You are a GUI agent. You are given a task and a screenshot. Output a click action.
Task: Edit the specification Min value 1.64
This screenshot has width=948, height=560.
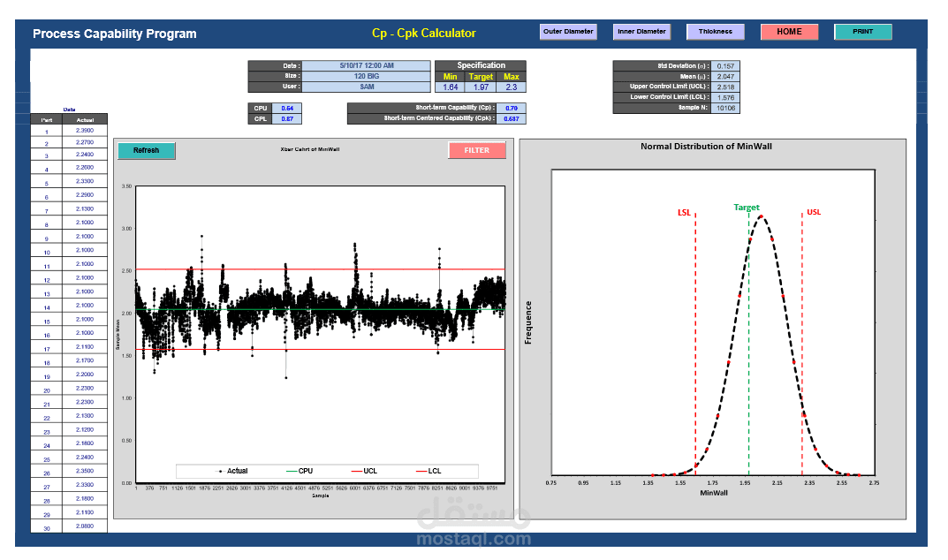pos(451,87)
